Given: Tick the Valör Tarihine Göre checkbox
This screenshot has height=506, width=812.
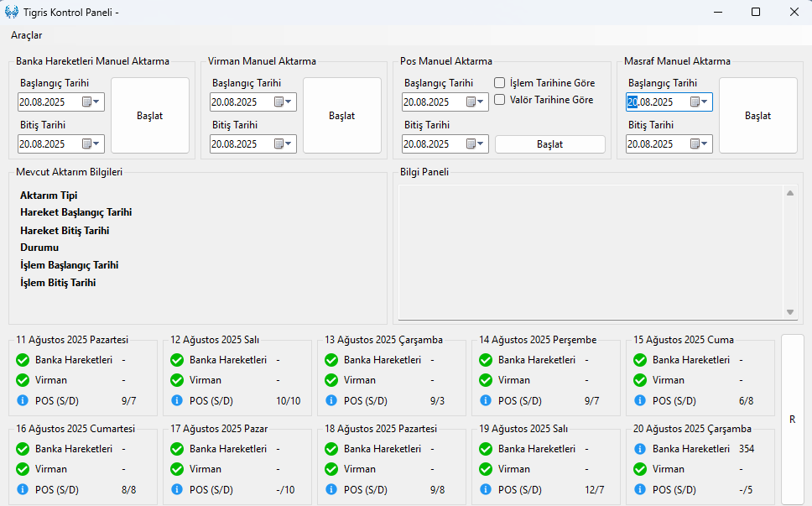Looking at the screenshot, I should click(499, 100).
